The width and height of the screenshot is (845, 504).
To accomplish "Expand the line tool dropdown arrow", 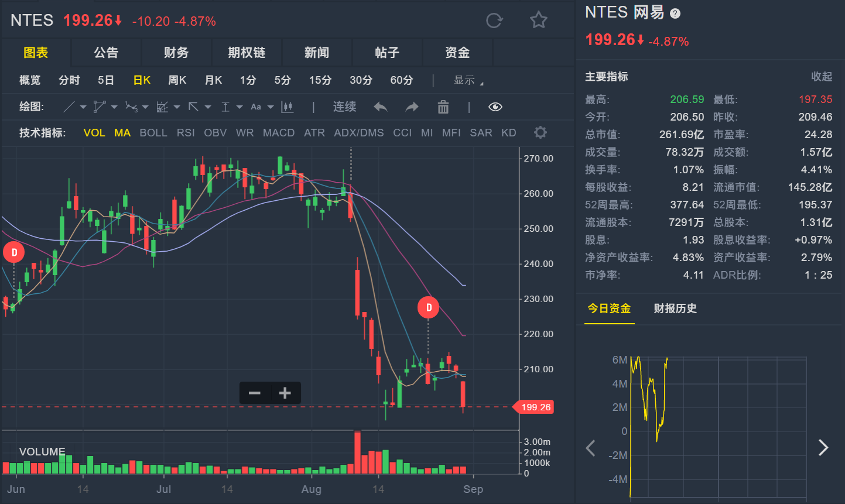I will [83, 108].
